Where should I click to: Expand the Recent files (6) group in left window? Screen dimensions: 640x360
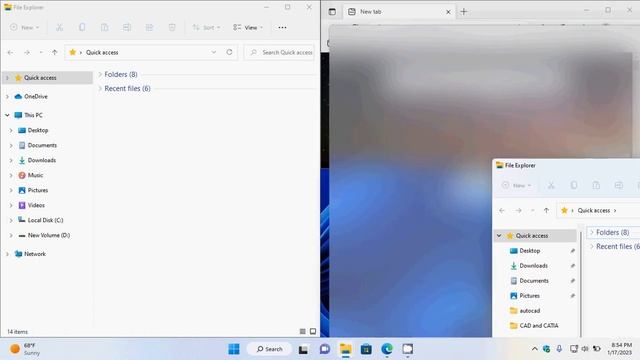[x=100, y=89]
